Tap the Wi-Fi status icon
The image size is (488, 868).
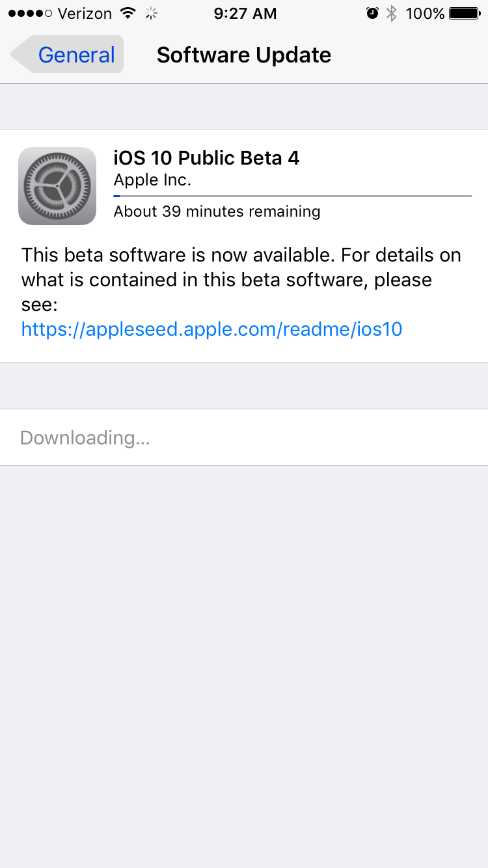coord(128,13)
